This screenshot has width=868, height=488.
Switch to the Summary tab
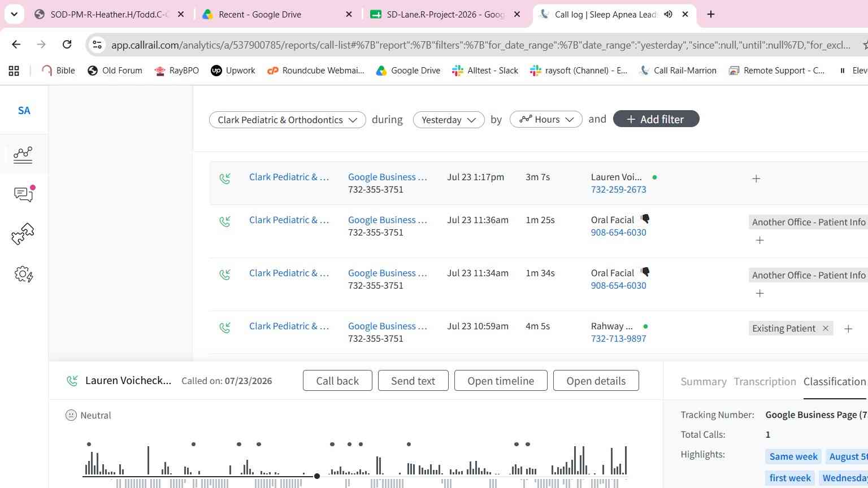[704, 382]
